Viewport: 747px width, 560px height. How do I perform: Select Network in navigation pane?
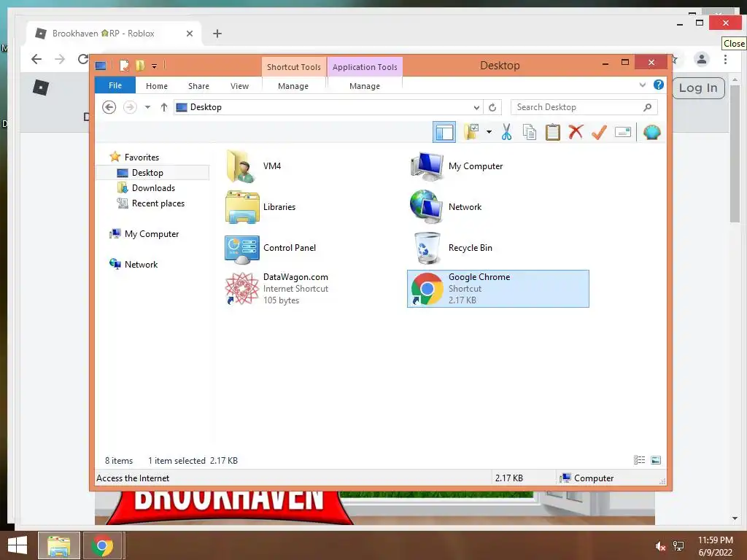click(x=141, y=264)
